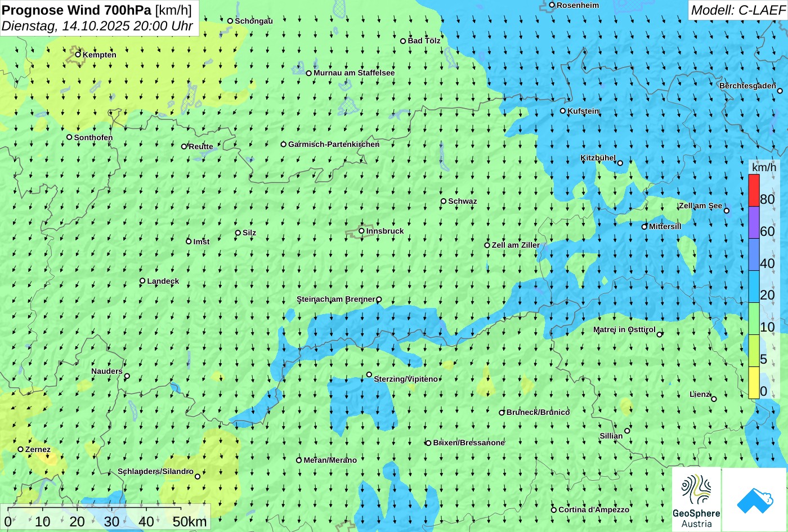Click the Garmisch-Partenkirchen marker
Viewport: 788px width, 532px height.
click(x=284, y=144)
